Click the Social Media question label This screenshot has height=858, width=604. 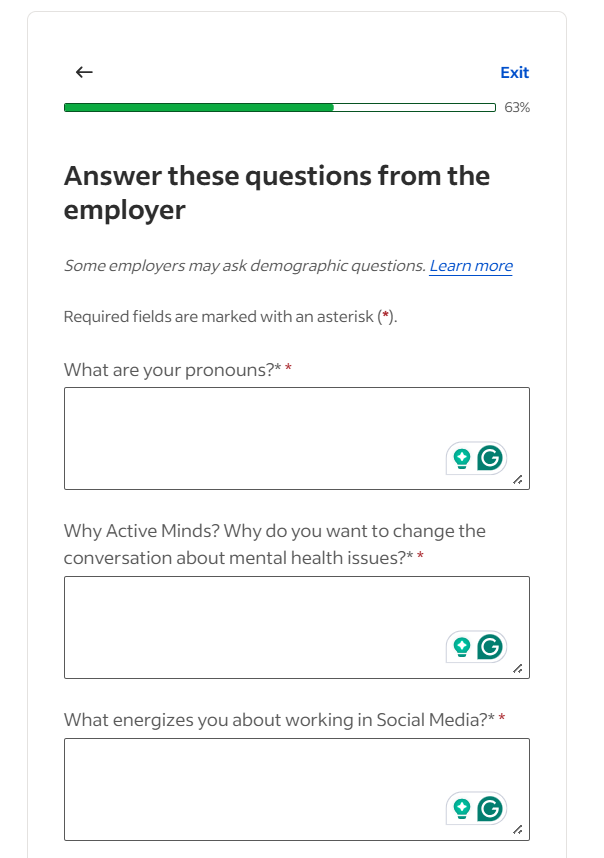pos(276,719)
